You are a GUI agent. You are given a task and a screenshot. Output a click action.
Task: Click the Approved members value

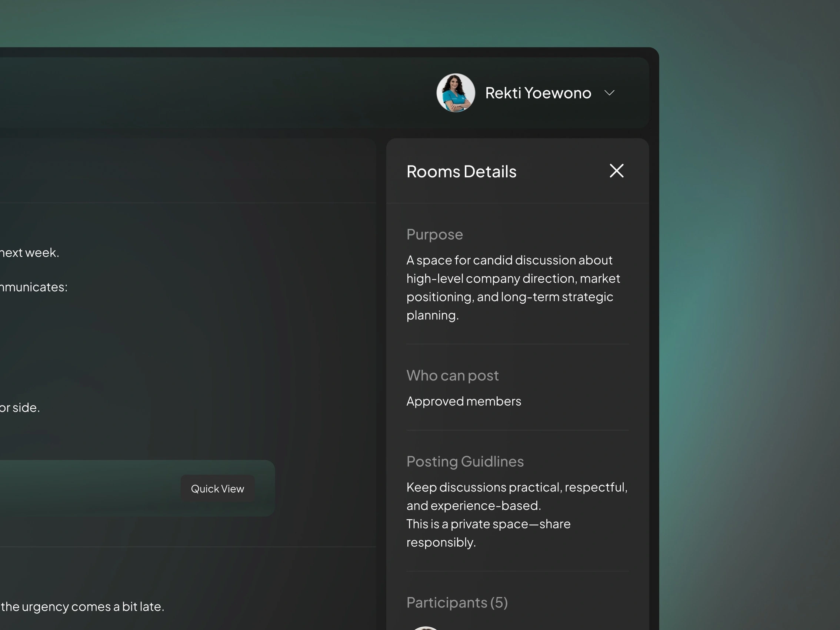click(x=463, y=401)
